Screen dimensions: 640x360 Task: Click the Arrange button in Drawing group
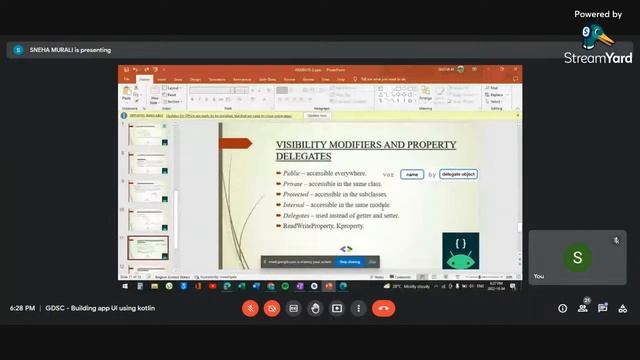click(x=425, y=93)
